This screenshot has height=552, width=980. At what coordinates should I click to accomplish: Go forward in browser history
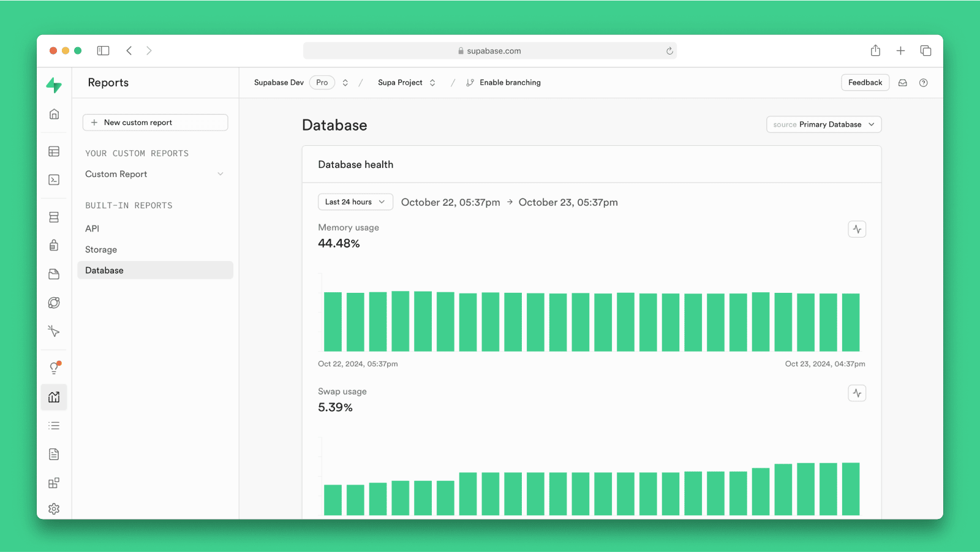coord(149,51)
